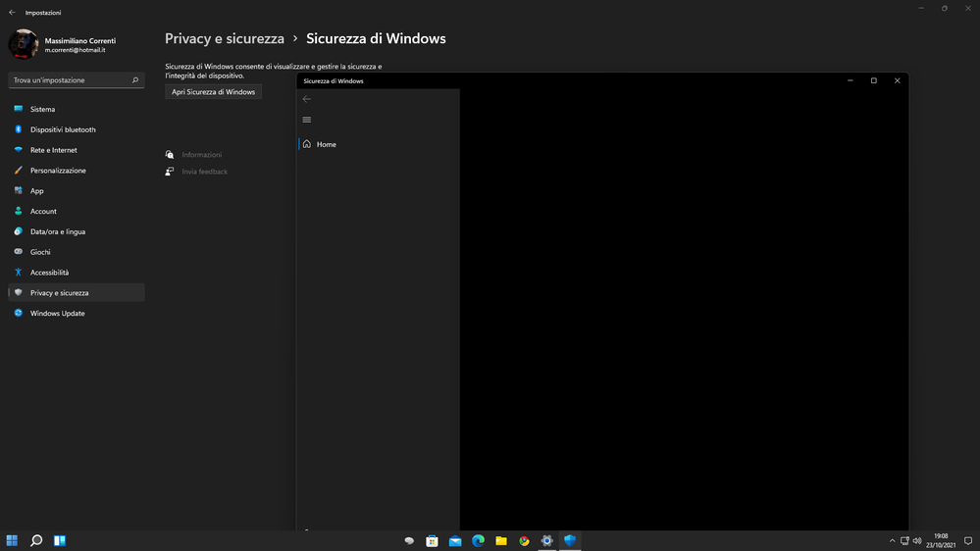
Task: Click the Trova un'impostazione search field
Action: (77, 80)
